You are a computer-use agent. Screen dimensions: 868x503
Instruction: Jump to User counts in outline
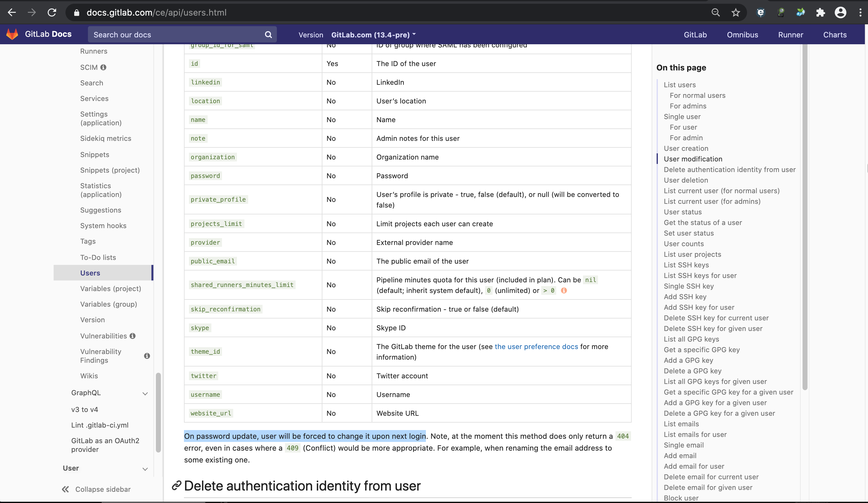684,244
